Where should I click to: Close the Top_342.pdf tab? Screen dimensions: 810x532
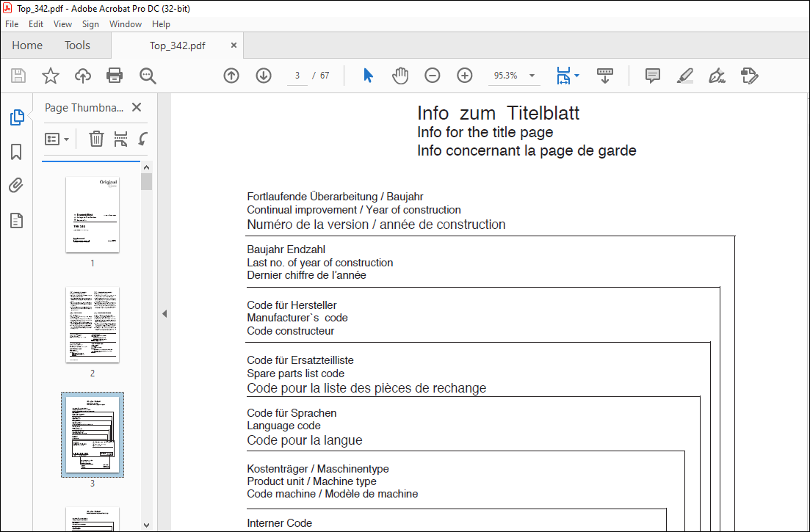234,45
